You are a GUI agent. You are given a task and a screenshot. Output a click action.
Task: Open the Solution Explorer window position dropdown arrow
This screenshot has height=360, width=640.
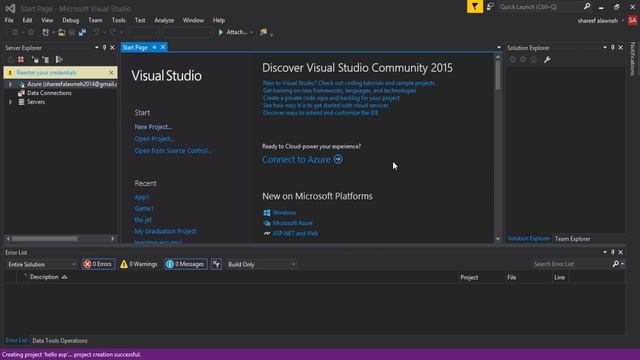(x=605, y=48)
